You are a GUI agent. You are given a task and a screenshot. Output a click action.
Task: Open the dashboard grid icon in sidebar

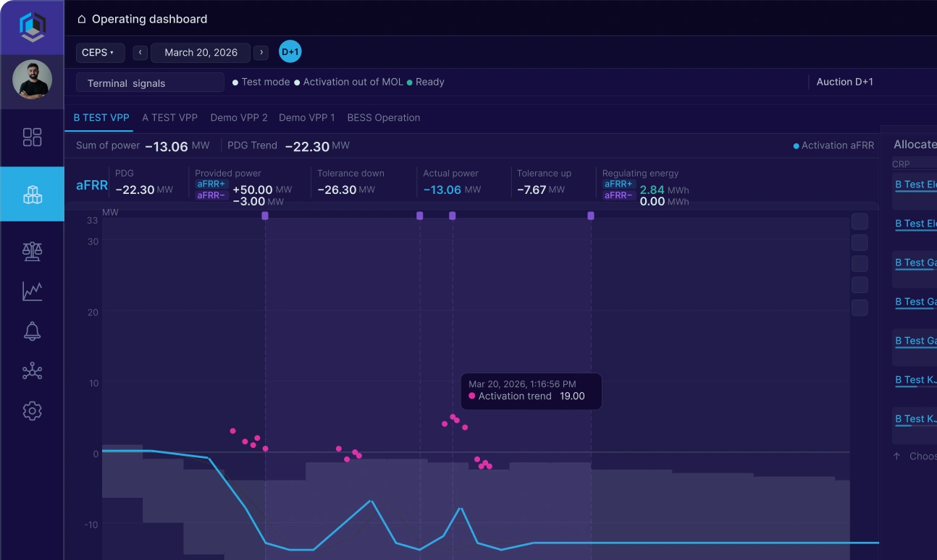(32, 137)
